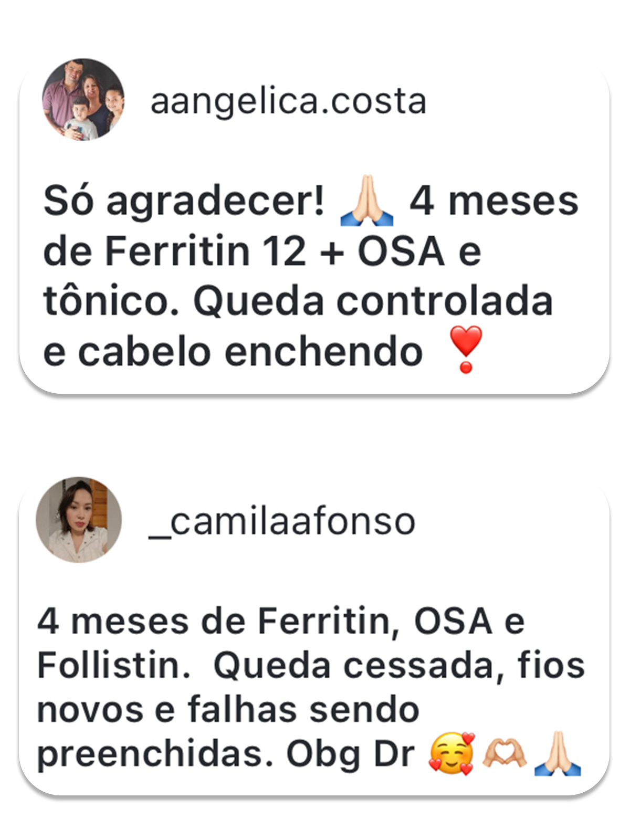Click the words "cabelo enchendo"
Viewport: 630px width, 840px height.
250,352
